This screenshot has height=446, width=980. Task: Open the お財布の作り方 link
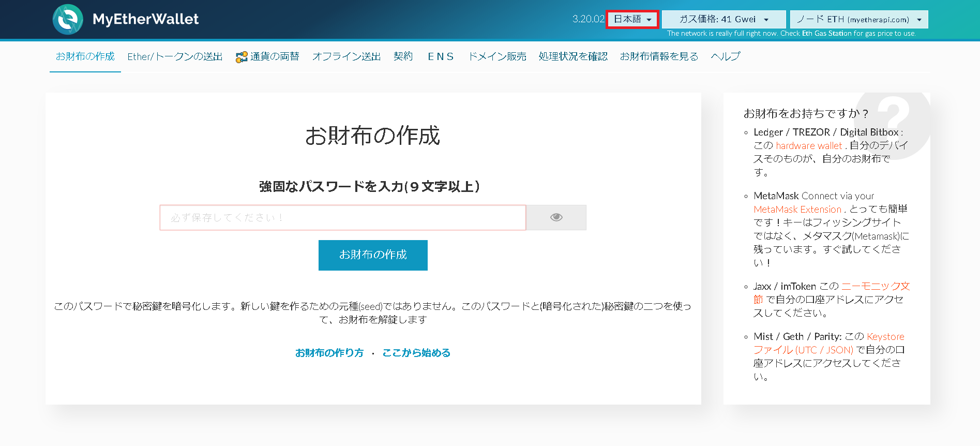329,353
